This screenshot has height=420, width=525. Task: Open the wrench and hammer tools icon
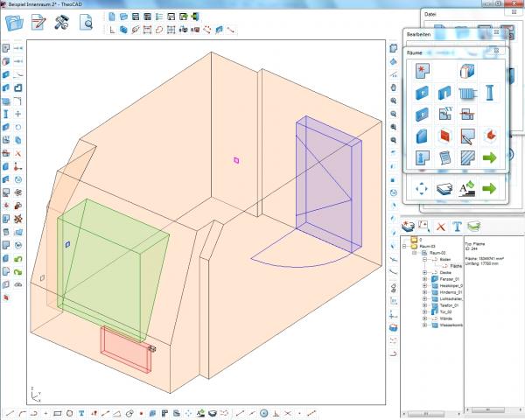61,23
